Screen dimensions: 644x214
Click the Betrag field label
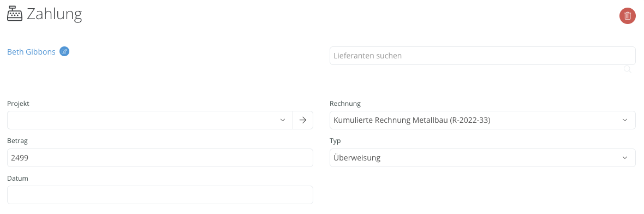17,141
